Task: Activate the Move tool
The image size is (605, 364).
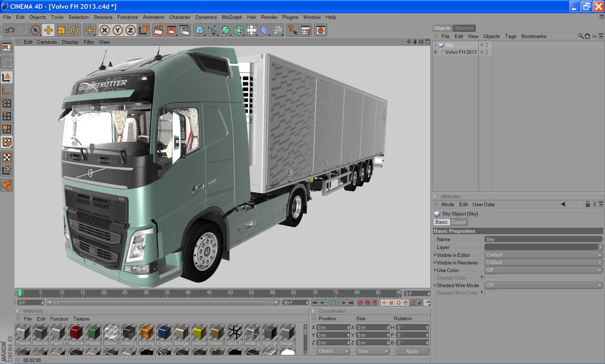Action: click(x=48, y=30)
